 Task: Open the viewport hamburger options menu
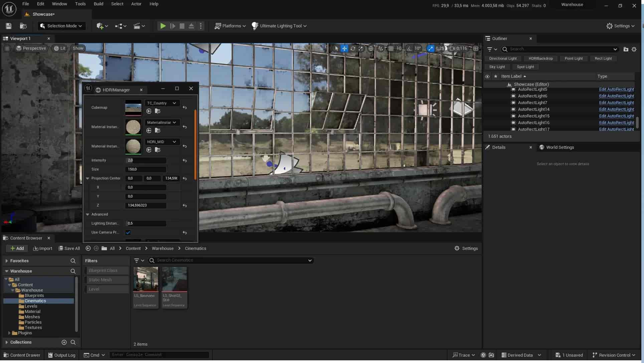(7, 48)
